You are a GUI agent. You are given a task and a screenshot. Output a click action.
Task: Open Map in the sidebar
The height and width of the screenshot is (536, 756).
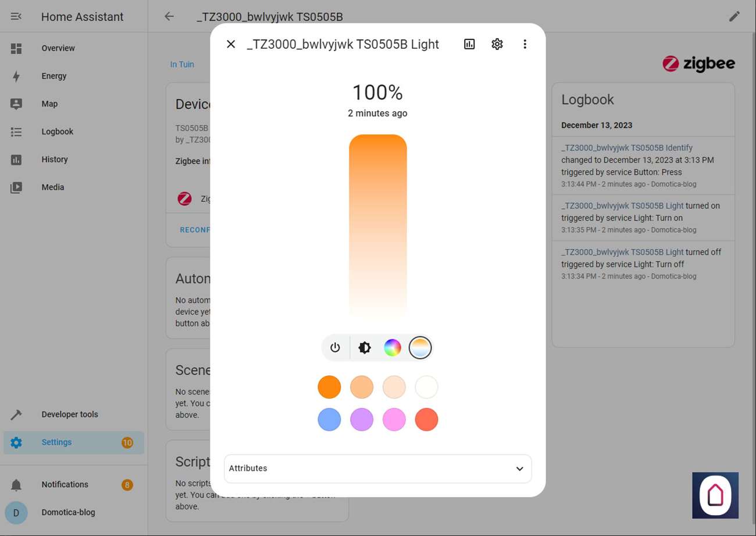click(x=74, y=104)
